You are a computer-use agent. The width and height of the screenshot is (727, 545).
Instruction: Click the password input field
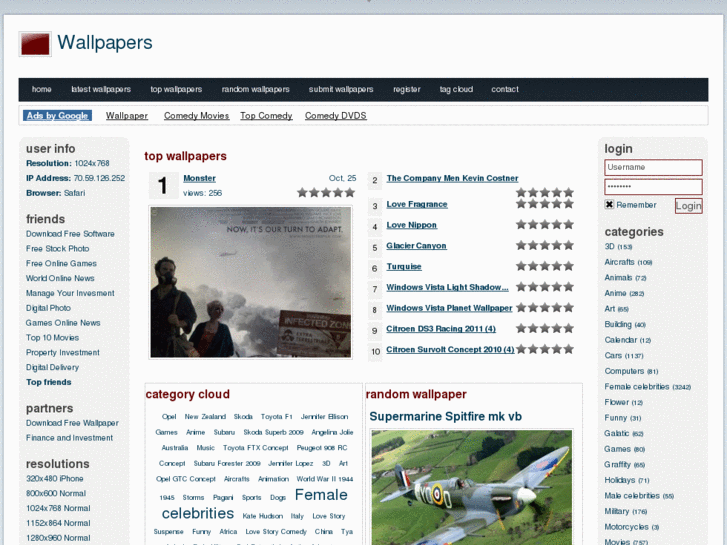tap(653, 187)
